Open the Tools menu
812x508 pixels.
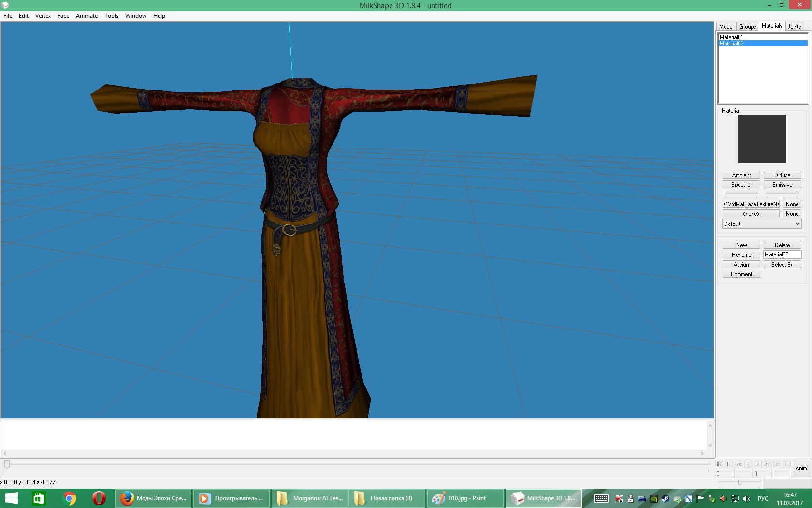(112, 16)
